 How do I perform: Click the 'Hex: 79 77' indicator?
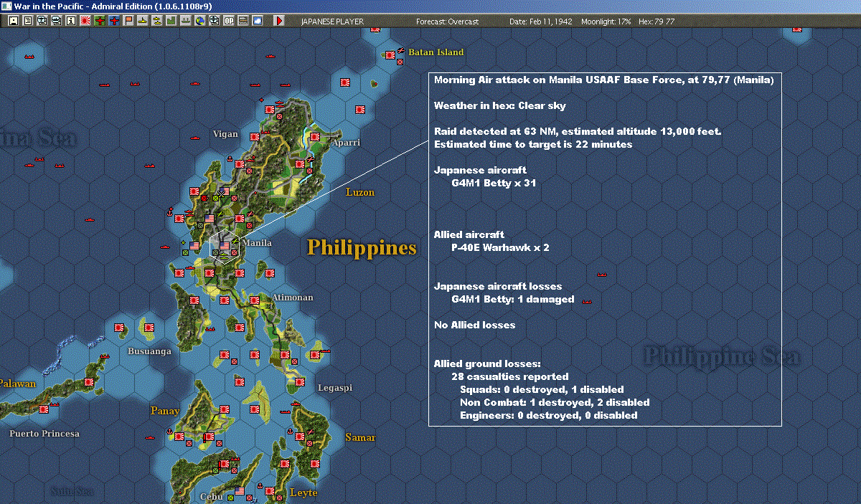(656, 22)
